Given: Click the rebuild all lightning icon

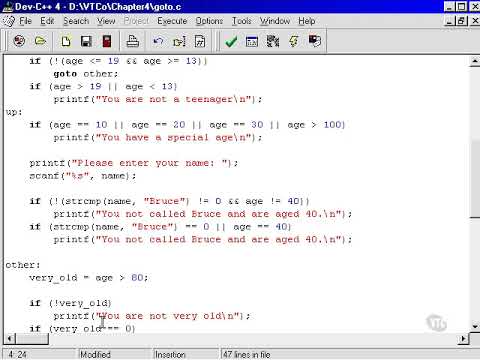Looking at the screenshot, I should click(x=294, y=41).
